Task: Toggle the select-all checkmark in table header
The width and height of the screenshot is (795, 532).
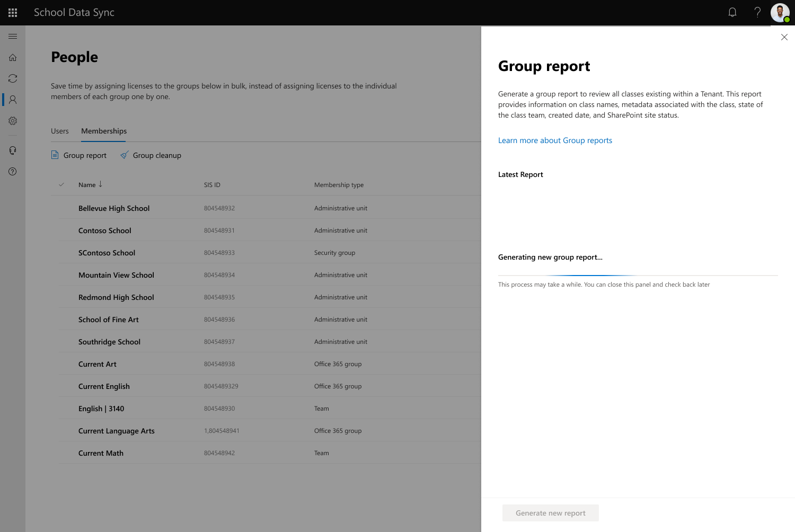Action: (61, 184)
